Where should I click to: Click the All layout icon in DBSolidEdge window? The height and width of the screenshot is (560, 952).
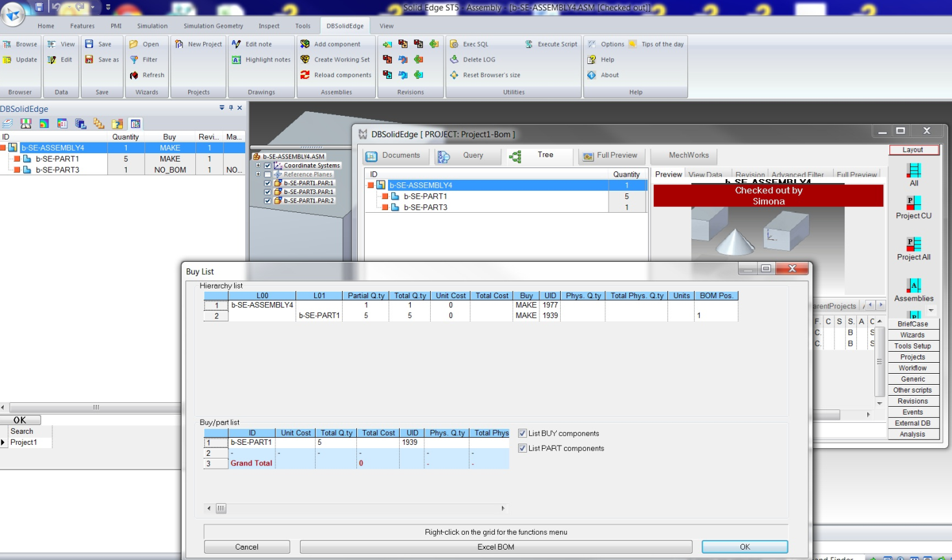[914, 171]
